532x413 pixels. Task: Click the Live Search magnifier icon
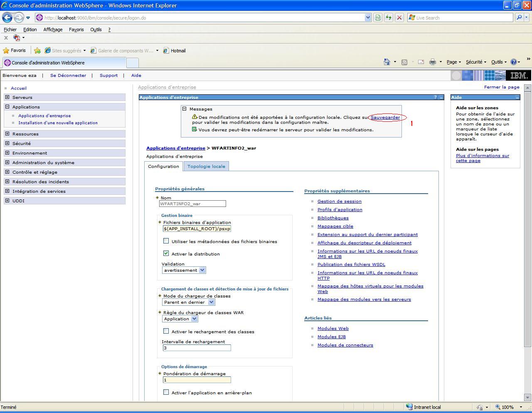coord(519,17)
